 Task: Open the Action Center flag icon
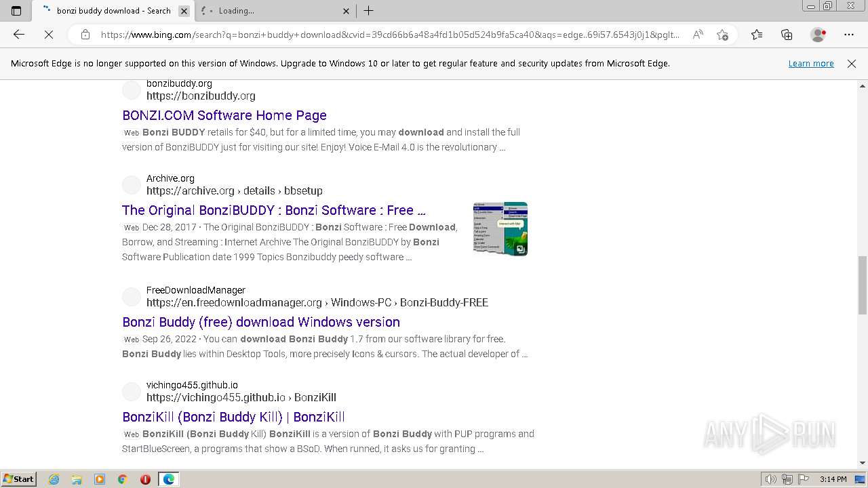coord(804,479)
